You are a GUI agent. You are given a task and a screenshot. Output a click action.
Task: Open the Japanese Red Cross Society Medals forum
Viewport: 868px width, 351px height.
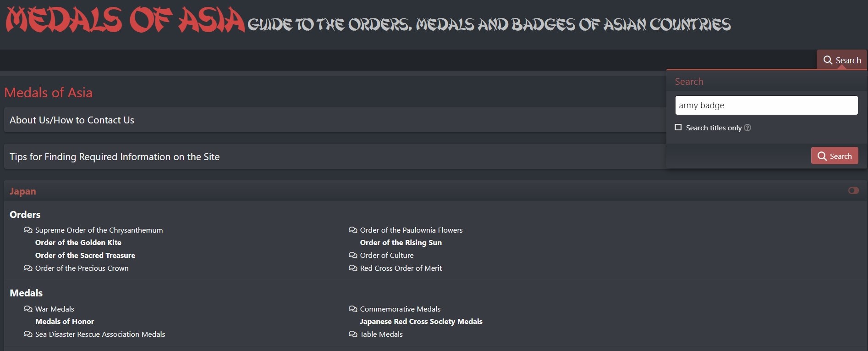tap(421, 321)
